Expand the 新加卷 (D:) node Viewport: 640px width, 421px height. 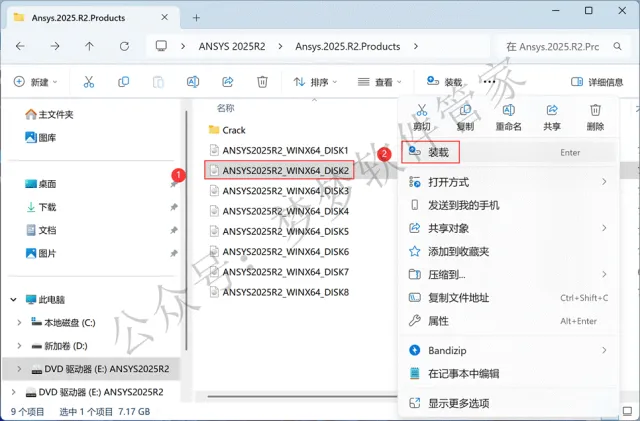tap(19, 346)
